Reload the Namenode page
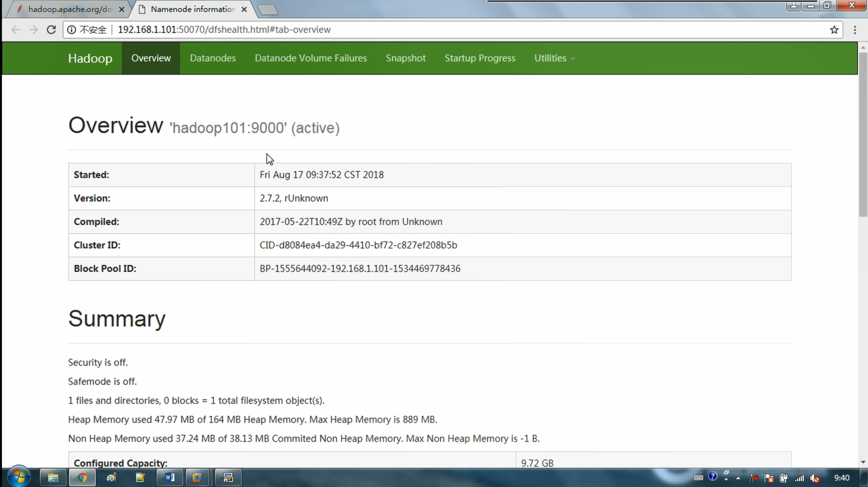Image resolution: width=868 pixels, height=487 pixels. click(x=51, y=30)
